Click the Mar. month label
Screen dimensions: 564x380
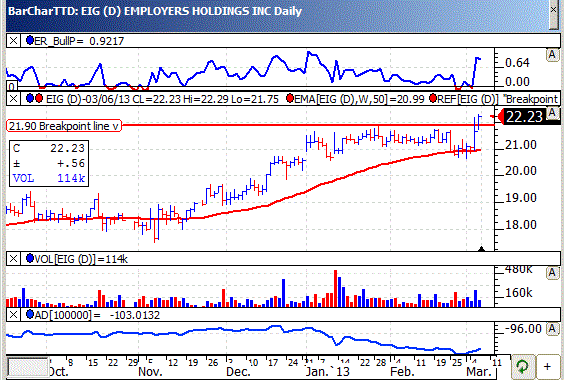[x=479, y=371]
